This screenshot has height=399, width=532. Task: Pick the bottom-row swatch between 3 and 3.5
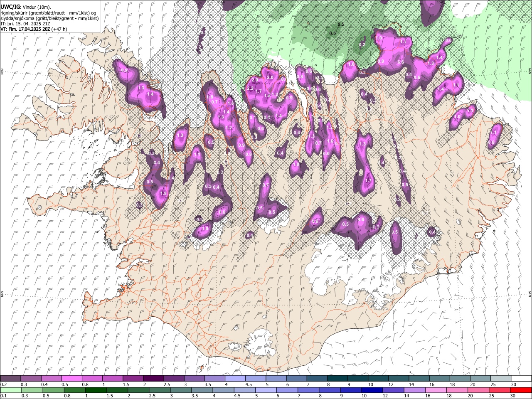(x=181, y=390)
